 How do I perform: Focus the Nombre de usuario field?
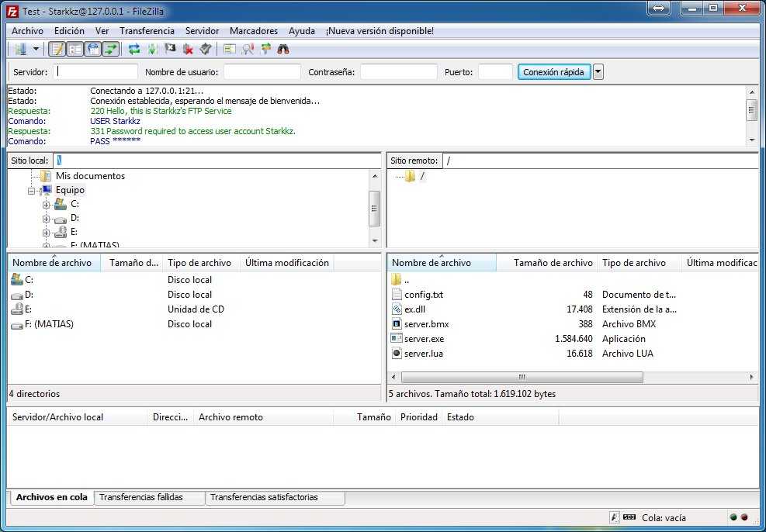click(262, 72)
